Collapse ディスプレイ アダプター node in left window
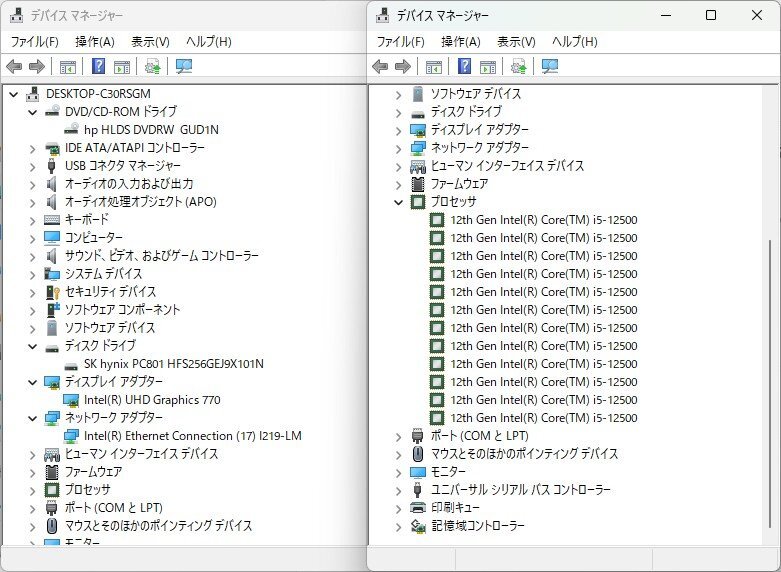 (x=33, y=382)
